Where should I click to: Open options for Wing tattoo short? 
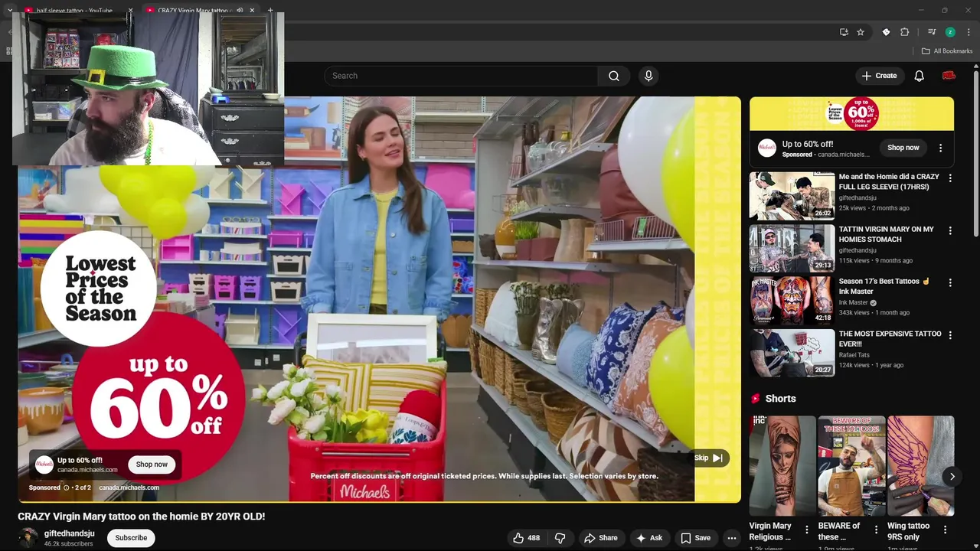click(x=945, y=530)
